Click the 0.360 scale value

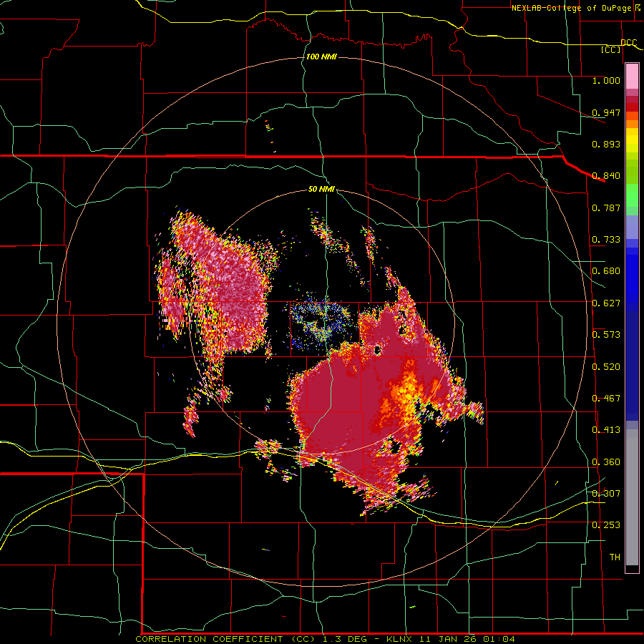[606, 462]
